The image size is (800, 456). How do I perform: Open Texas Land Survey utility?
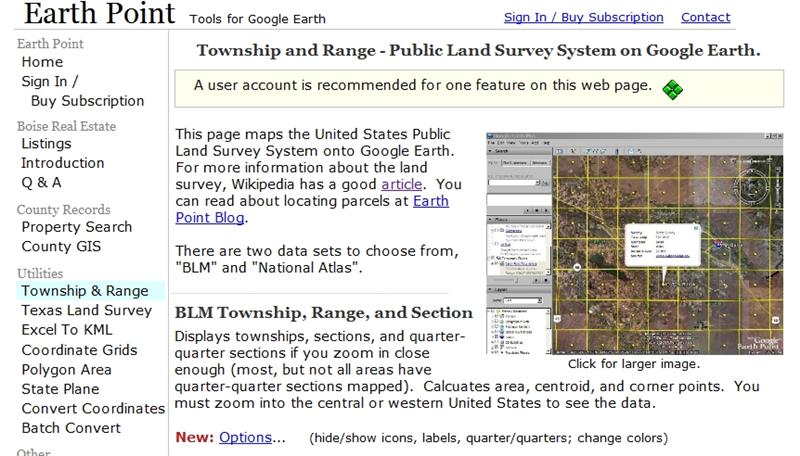click(x=87, y=311)
